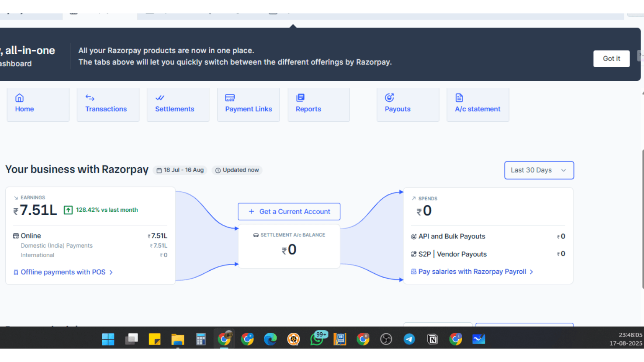Click the Updated now refresh badge

pos(237,170)
